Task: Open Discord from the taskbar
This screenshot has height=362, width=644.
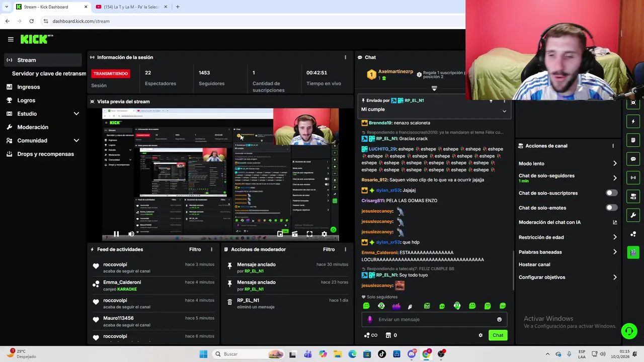Action: 412,354
